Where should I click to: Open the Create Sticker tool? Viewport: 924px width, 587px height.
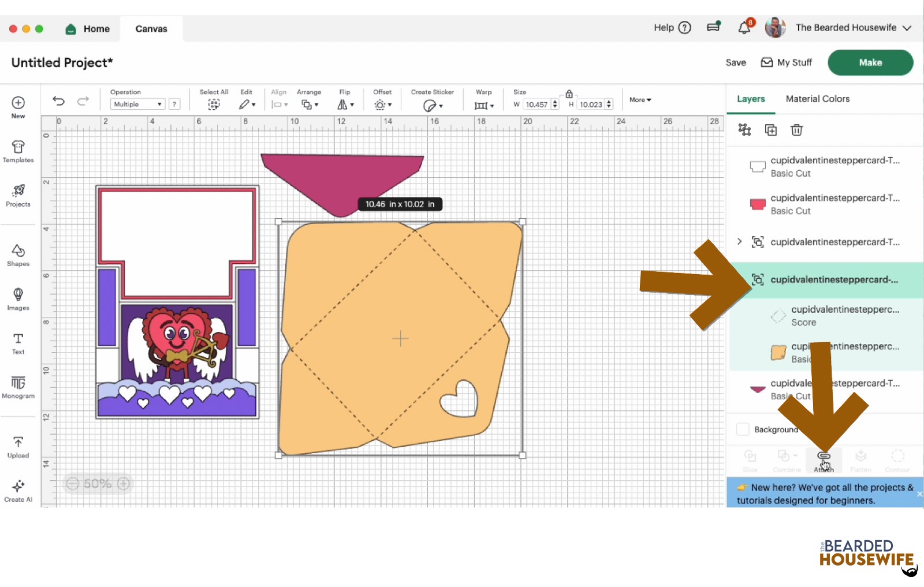[430, 104]
